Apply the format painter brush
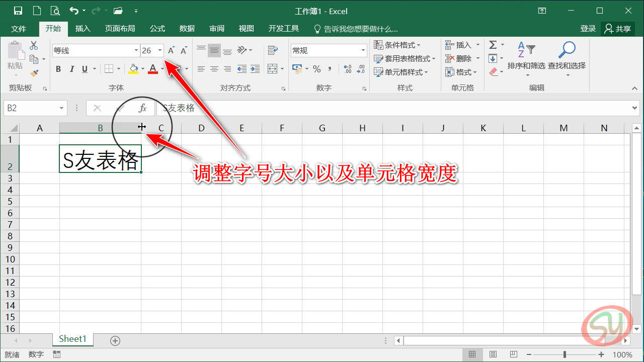 [34, 73]
